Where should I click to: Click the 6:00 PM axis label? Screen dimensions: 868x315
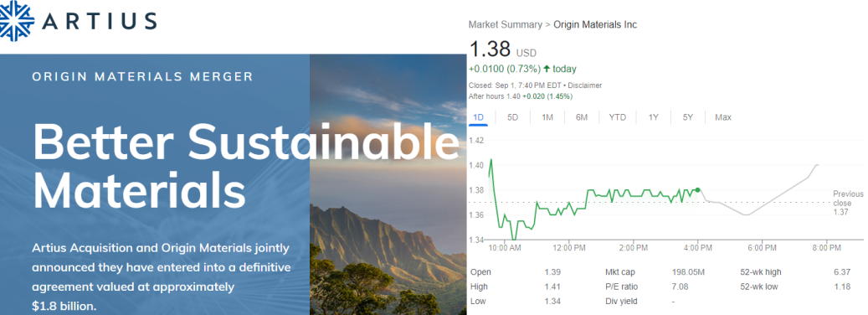click(763, 247)
